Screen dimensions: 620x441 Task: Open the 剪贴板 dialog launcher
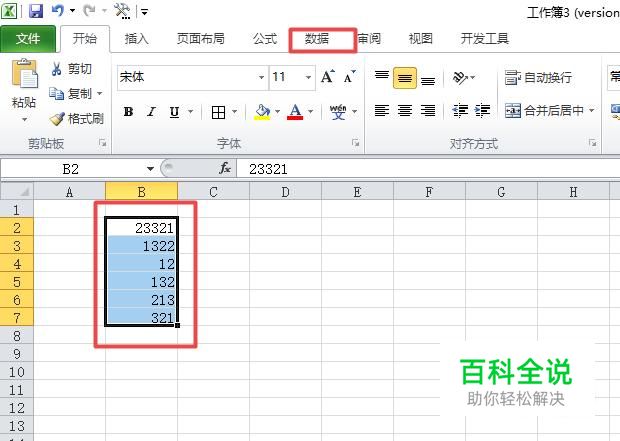(103, 143)
